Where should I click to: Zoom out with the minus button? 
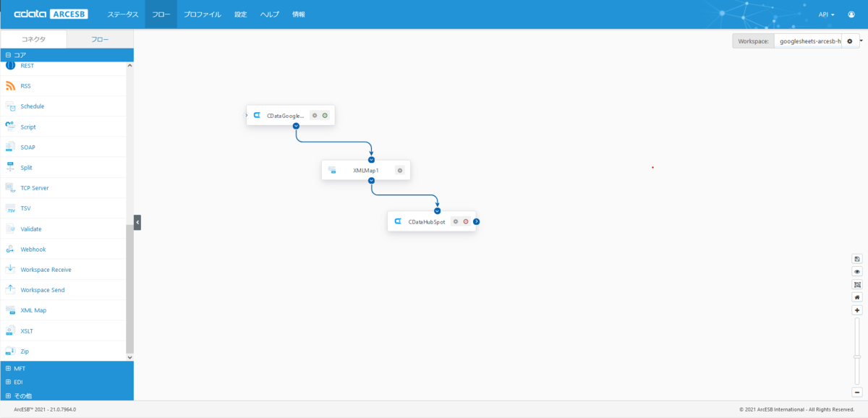point(857,392)
